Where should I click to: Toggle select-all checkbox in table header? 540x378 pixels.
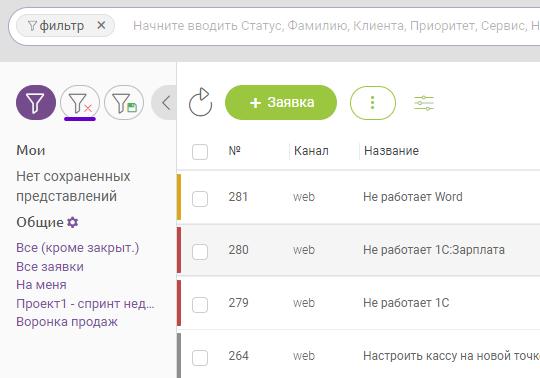click(x=200, y=151)
